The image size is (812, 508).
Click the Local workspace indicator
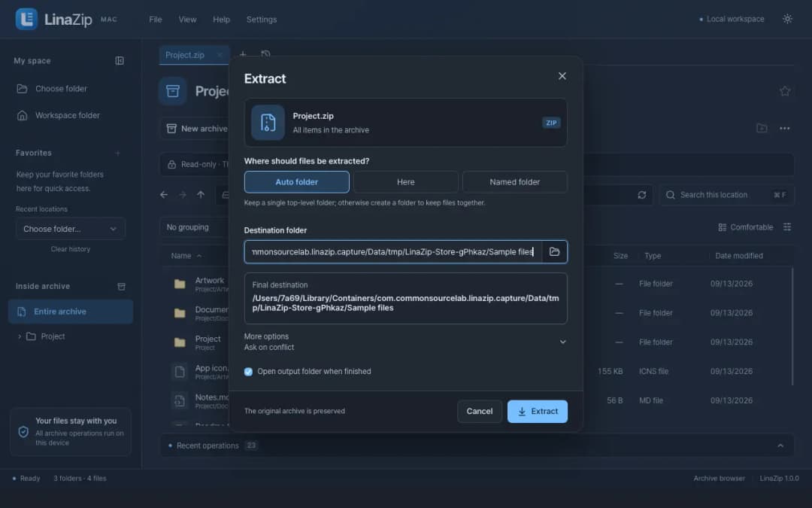point(732,19)
